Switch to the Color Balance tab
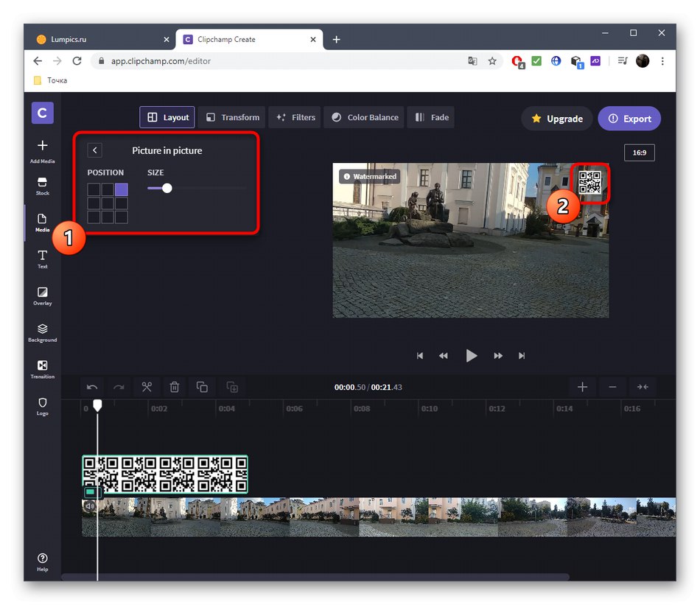This screenshot has height=605, width=700. (x=364, y=117)
